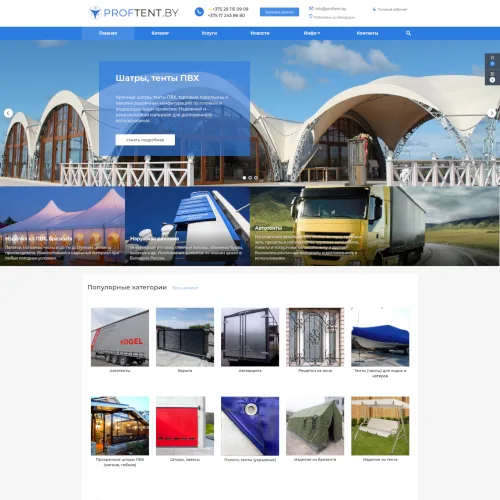The image size is (500, 500).
Task: Open the Личный кабинет link
Action: pos(392,9)
